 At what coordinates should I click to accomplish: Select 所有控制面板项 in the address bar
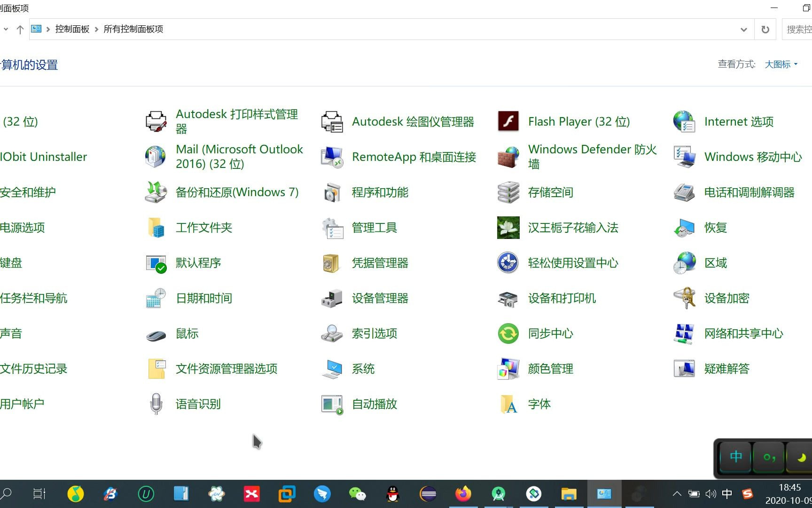tap(133, 29)
